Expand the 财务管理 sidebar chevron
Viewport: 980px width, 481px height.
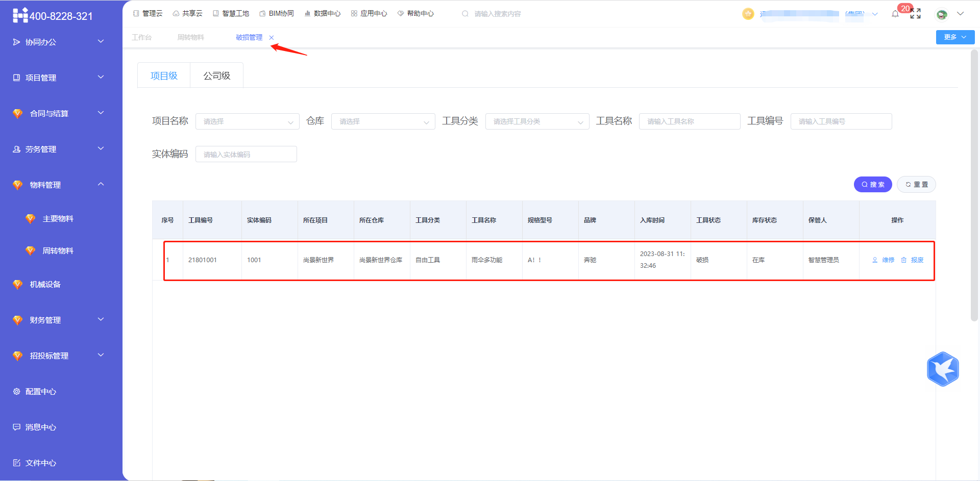point(101,319)
